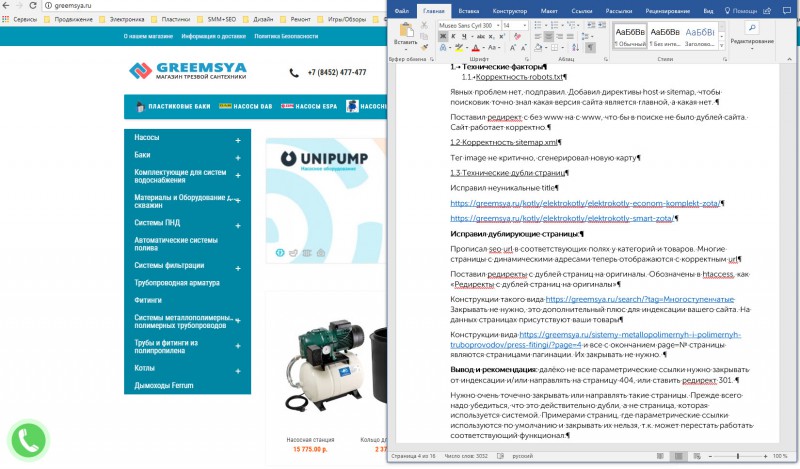The width and height of the screenshot is (800, 469).
Task: Open the font size 14 dropdown
Action: coord(524,25)
